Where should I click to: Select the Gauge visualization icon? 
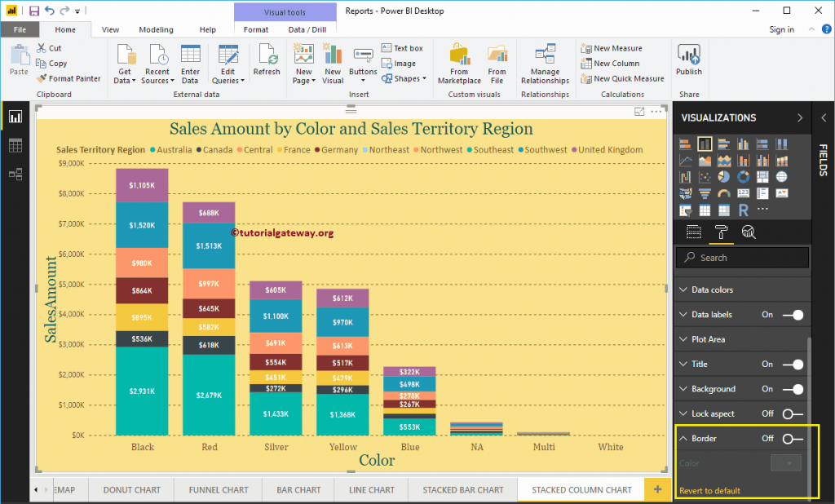coord(724,193)
